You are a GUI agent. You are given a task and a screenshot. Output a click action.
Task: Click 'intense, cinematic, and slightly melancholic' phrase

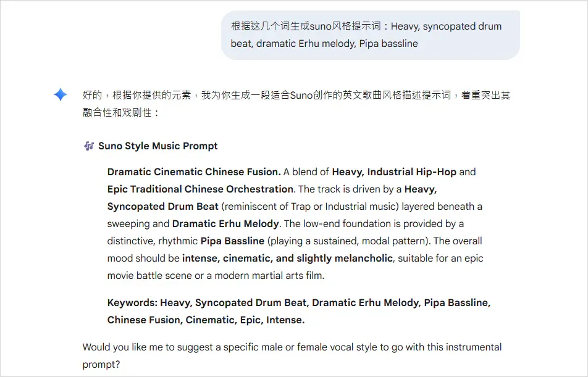287,258
